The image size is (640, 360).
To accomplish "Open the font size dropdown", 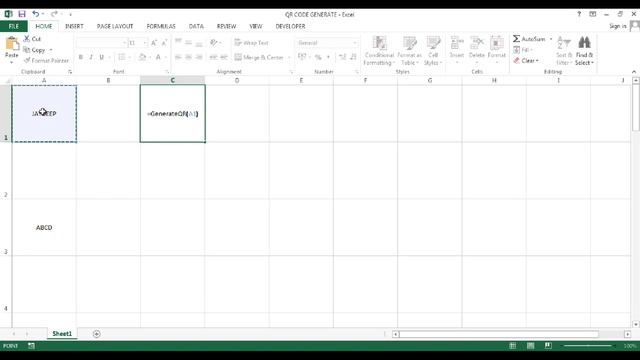I will point(144,43).
